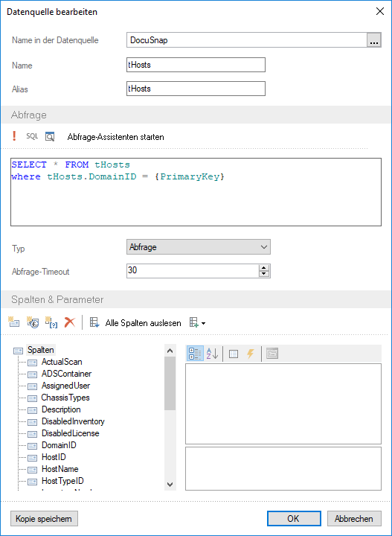
Task: Click the red X delete icon
Action: (x=70, y=322)
